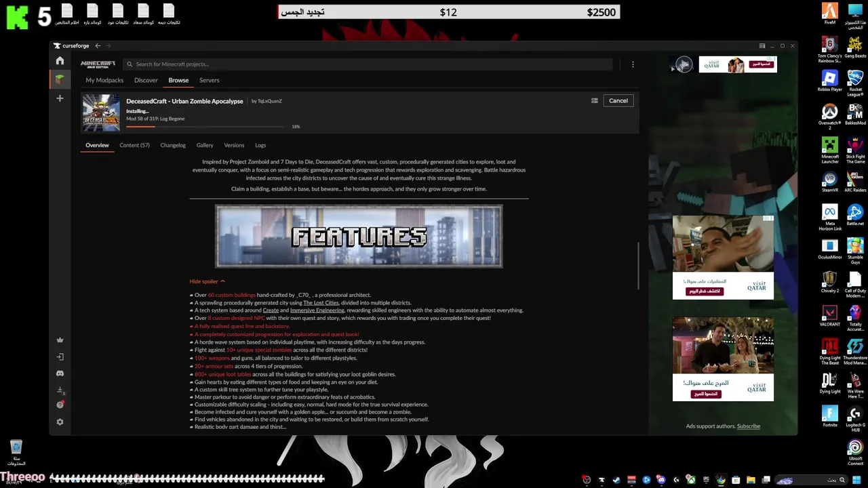Viewport: 868px width, 488px height.
Task: Open Discord in the taskbar
Action: tap(661, 480)
